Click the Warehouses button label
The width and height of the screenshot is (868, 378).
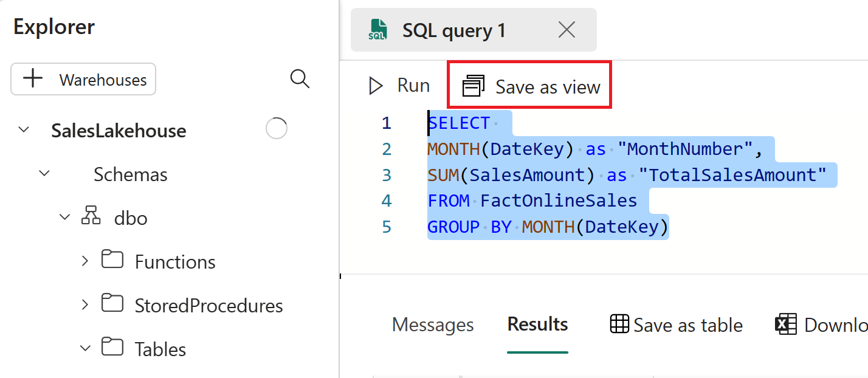click(x=103, y=80)
